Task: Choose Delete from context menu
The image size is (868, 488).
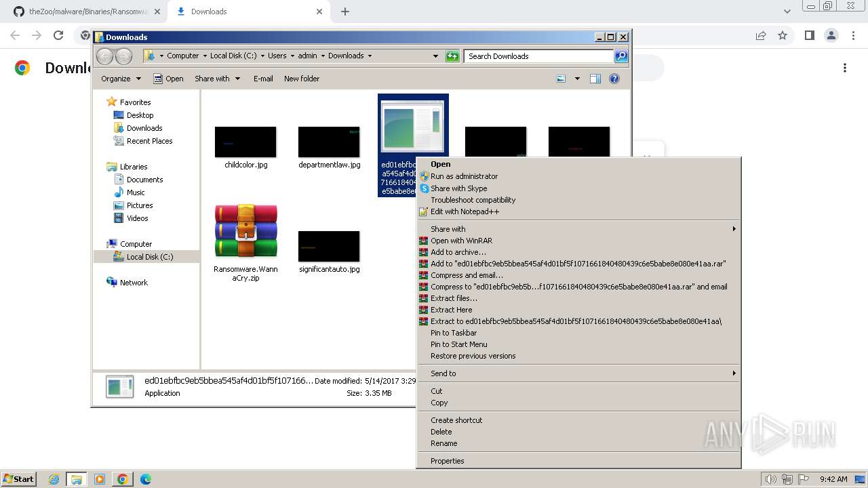Action: 578,432
